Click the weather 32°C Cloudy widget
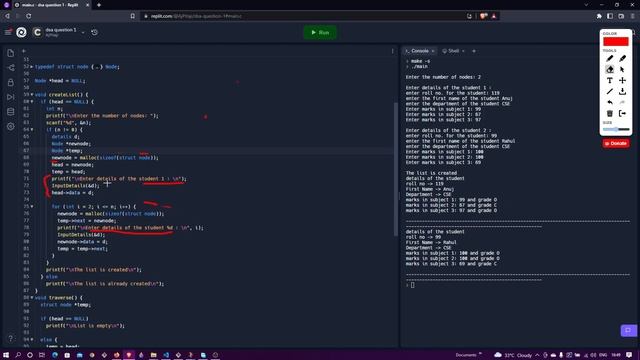640x360 pixels. (x=513, y=355)
